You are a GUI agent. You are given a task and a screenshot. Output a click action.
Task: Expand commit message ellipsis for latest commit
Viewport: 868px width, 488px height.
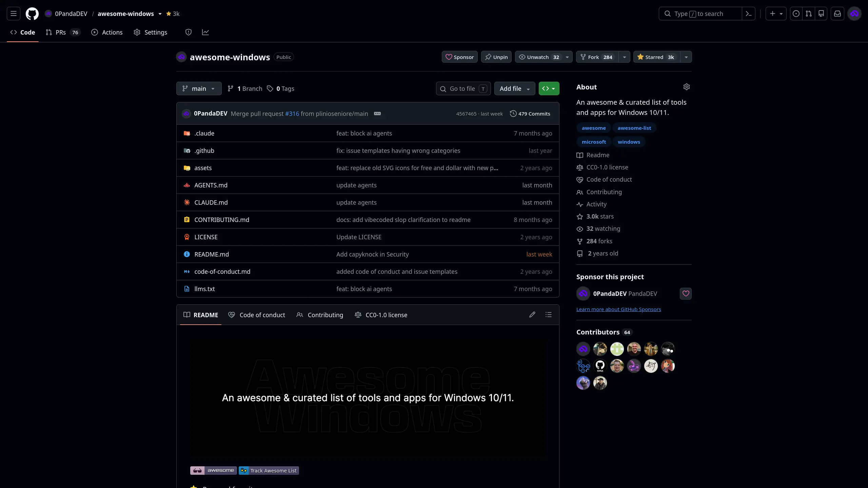click(x=377, y=114)
